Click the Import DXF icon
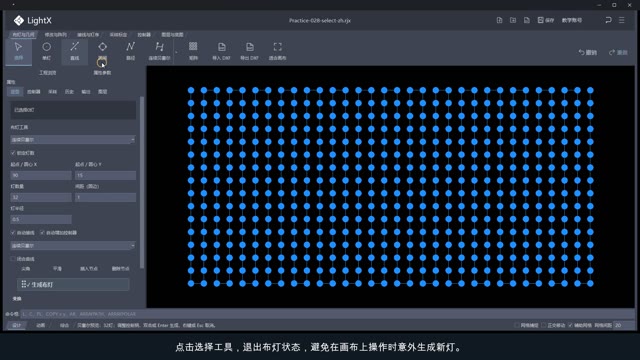Screen dimensions: 640x360 pyautogui.click(x=221, y=51)
